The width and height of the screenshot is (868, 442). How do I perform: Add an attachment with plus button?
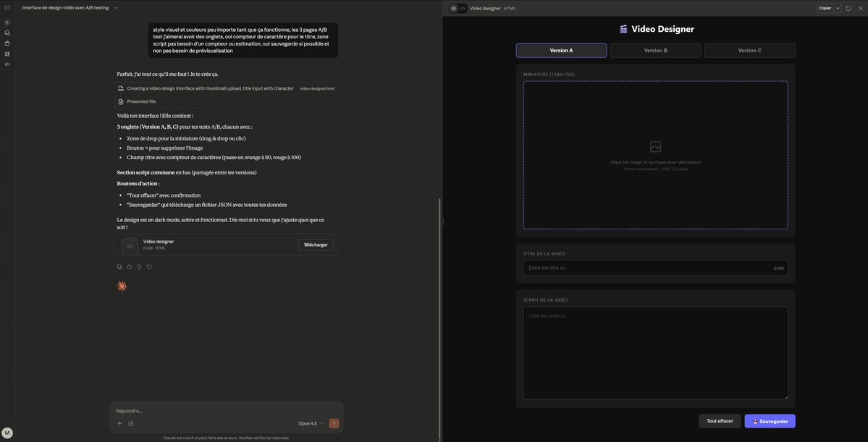pyautogui.click(x=119, y=424)
